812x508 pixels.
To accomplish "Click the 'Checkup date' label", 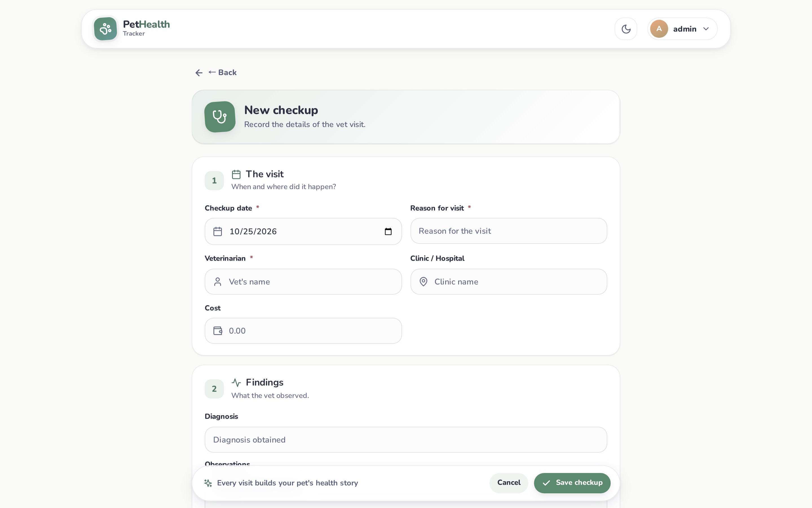I will point(228,208).
